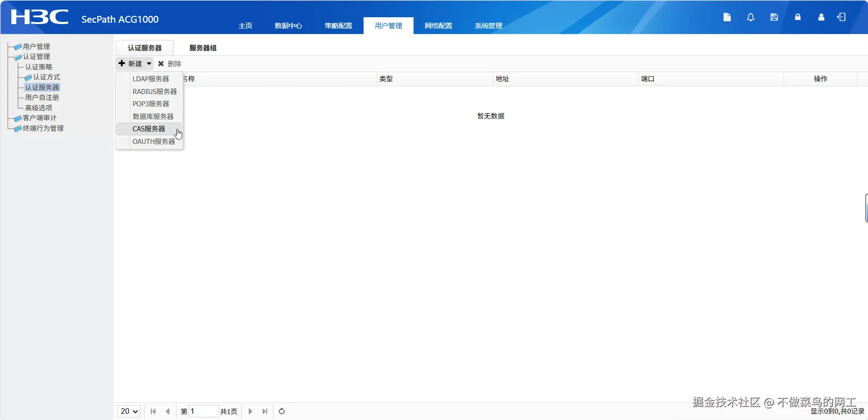
Task: Click the 客户端审计 tree folder icon
Action: 18,119
